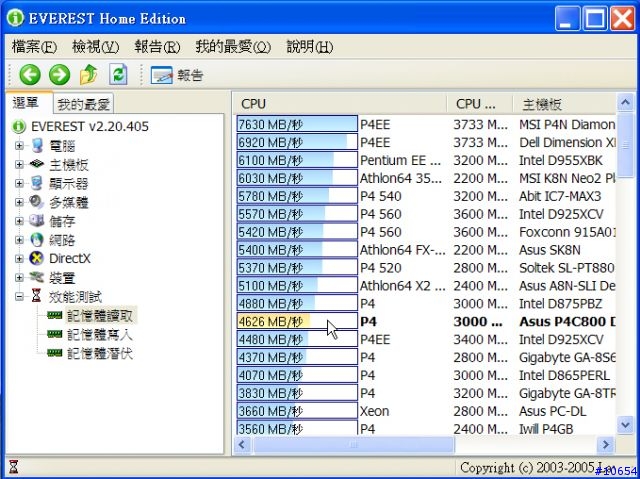
Task: Click the highlighted 4626 MB/秒 result bar
Action: coord(297,322)
